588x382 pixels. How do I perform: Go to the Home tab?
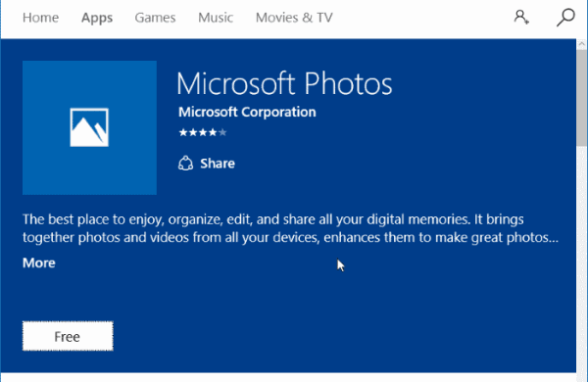click(40, 18)
